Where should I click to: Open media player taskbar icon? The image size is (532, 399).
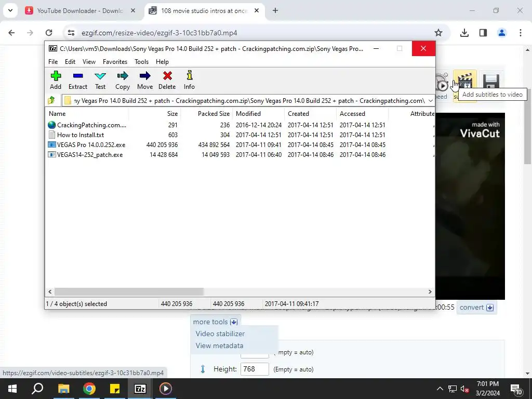coord(166,389)
